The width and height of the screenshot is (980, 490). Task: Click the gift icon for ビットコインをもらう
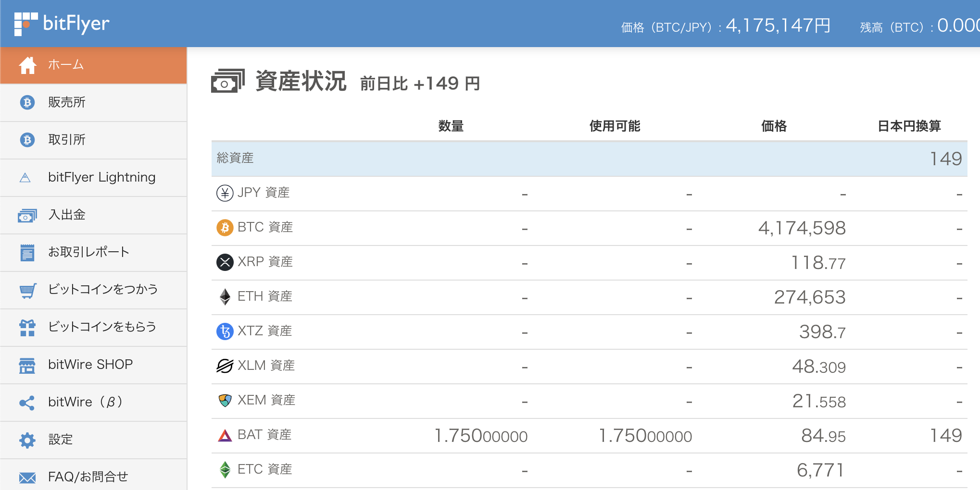point(27,327)
